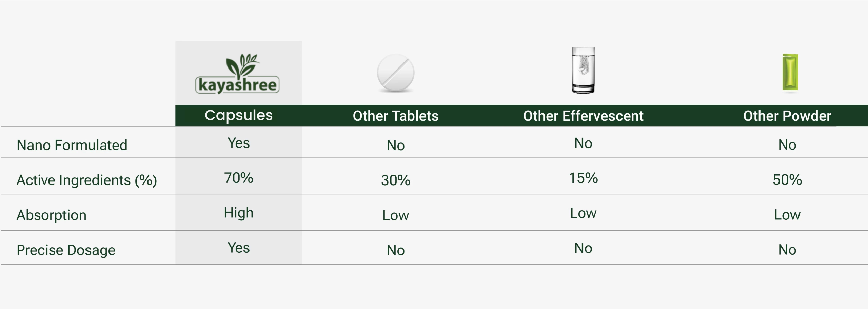Click the Absorption row label
This screenshot has height=309, width=868.
click(52, 215)
